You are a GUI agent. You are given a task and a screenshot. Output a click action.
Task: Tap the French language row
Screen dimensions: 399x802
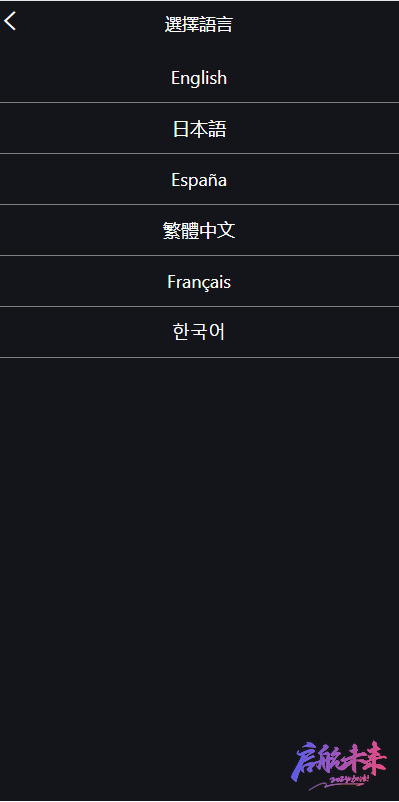[x=200, y=281]
